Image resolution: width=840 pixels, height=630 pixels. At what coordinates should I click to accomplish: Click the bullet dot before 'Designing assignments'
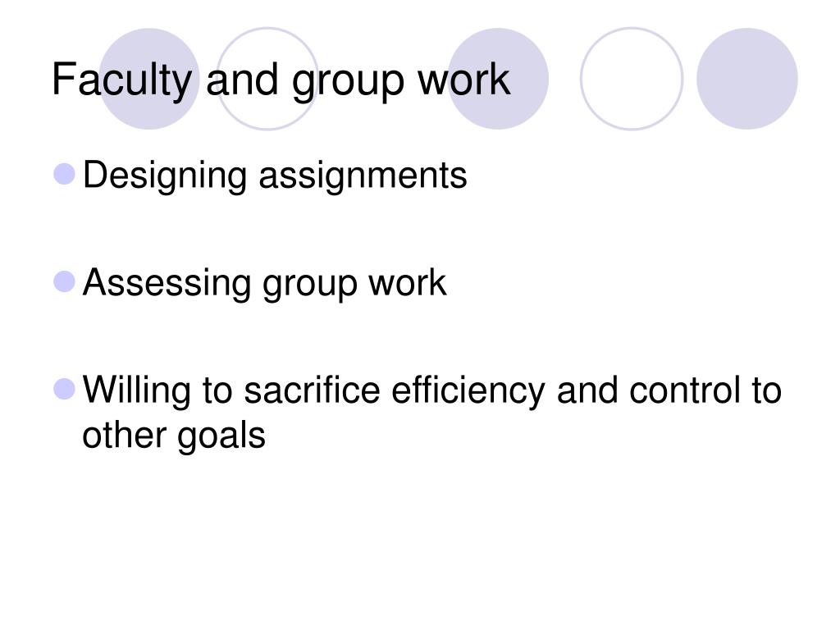point(64,174)
